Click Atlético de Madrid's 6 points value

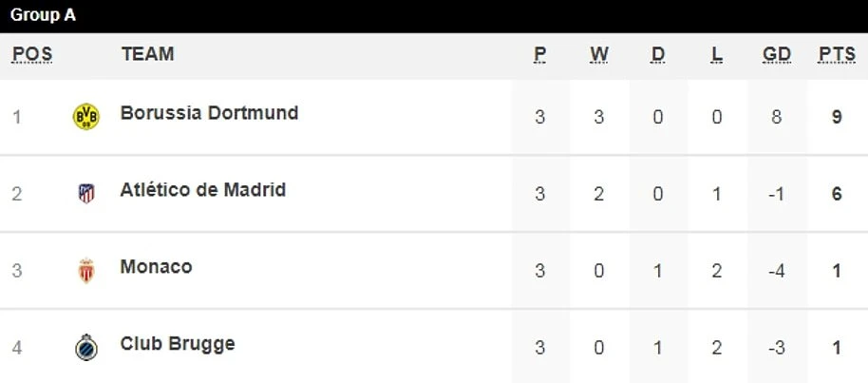837,194
